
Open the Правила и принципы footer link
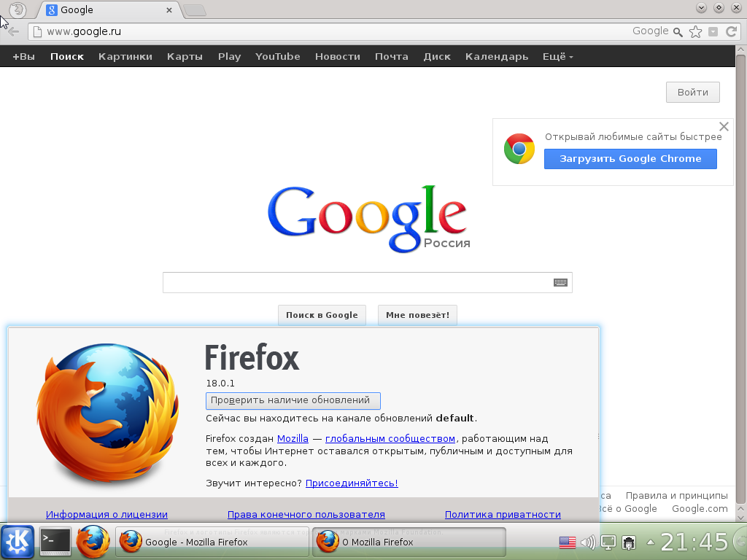676,496
